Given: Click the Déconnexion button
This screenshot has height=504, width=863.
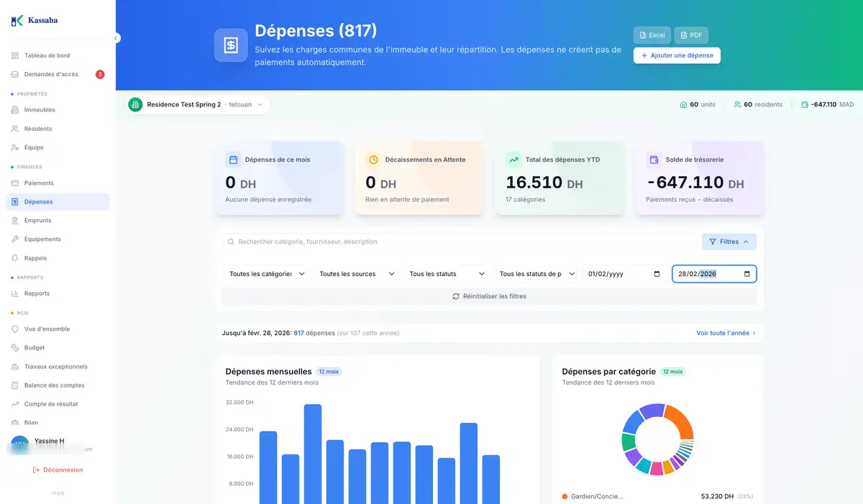Looking at the screenshot, I should tap(58, 470).
